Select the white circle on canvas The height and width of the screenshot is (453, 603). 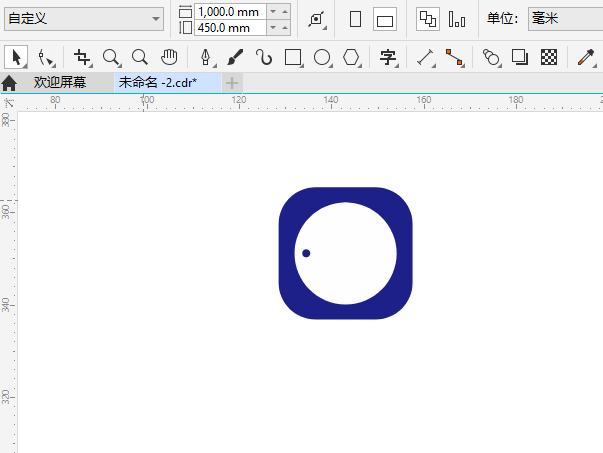(x=345, y=253)
